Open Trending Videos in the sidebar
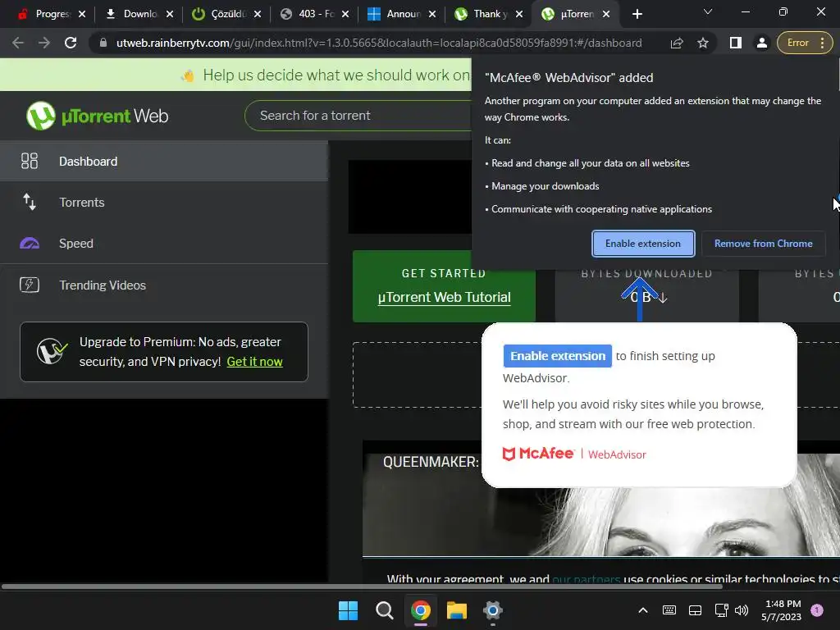 pos(164,285)
